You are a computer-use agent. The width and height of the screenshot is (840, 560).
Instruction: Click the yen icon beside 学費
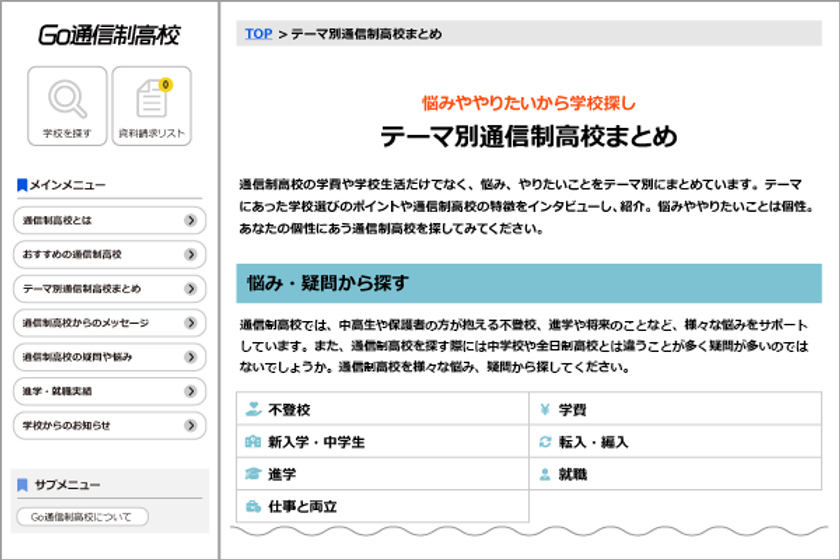(545, 409)
